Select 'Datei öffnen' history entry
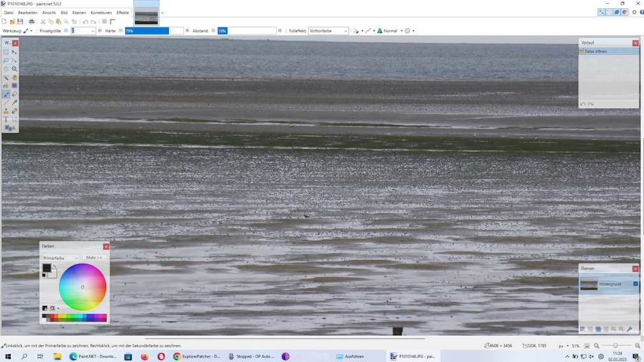 608,51
